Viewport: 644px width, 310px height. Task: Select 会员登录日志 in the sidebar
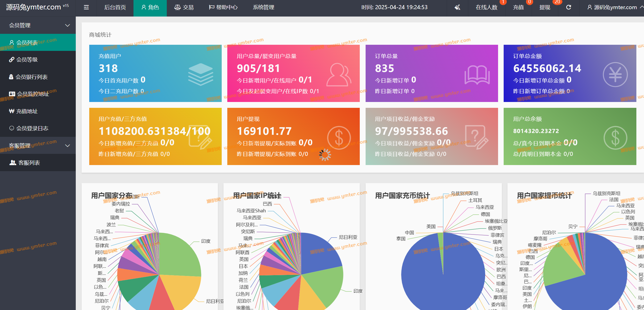tap(38, 128)
